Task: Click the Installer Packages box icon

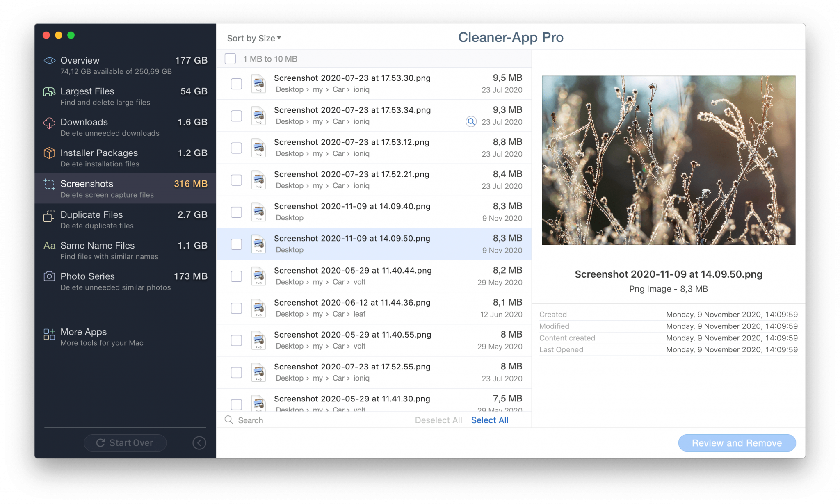Action: [x=49, y=153]
